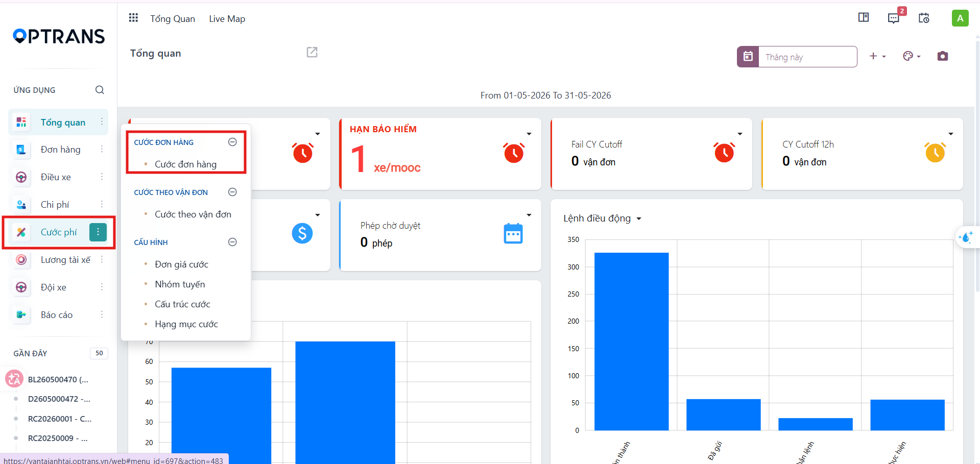Click the split panel layout icon

pyautogui.click(x=864, y=17)
